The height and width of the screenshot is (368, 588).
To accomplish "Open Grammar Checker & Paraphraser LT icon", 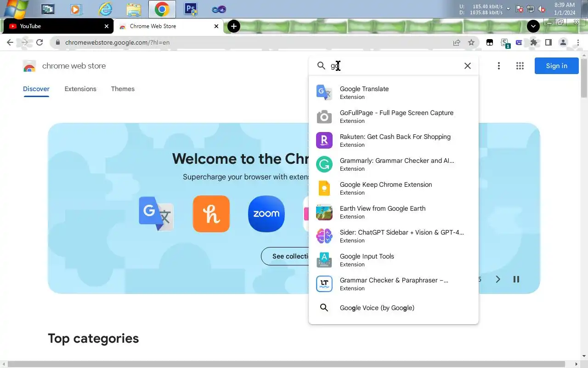I will click(x=324, y=284).
